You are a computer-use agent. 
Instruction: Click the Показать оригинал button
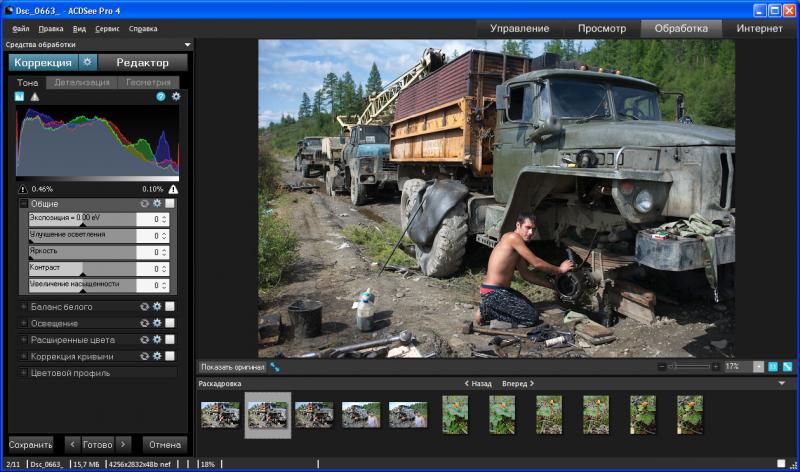(x=233, y=367)
